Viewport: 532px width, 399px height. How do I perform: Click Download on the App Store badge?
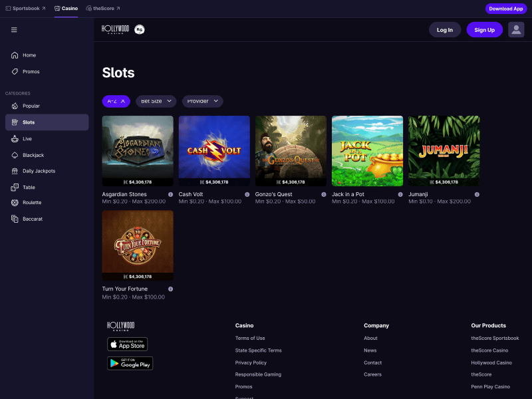128,344
